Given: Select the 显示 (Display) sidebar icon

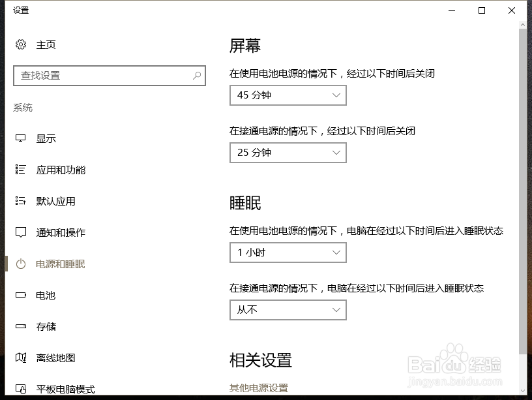Looking at the screenshot, I should pos(20,138).
